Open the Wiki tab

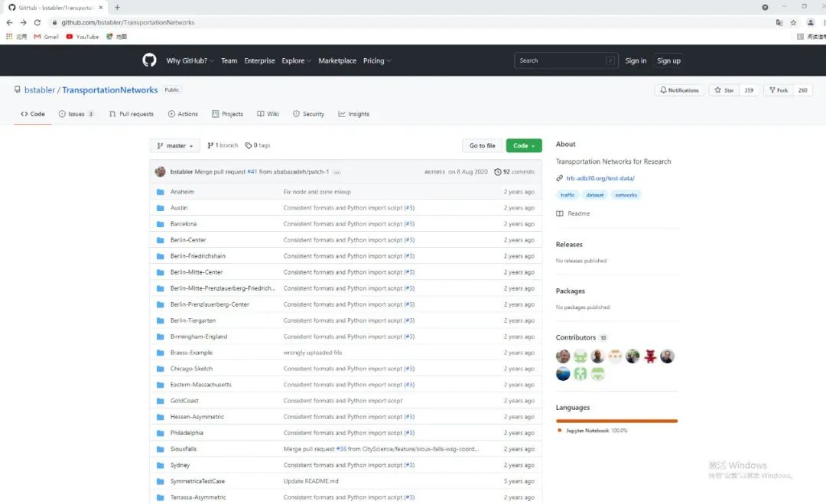[x=268, y=114]
